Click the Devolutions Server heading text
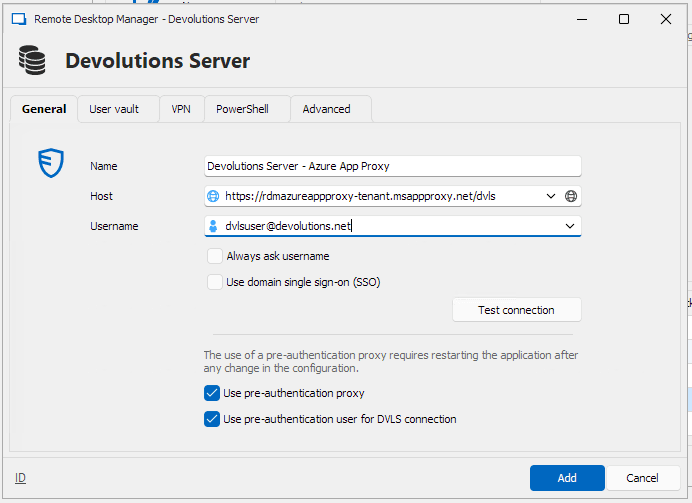This screenshot has width=692, height=503. pos(158,60)
